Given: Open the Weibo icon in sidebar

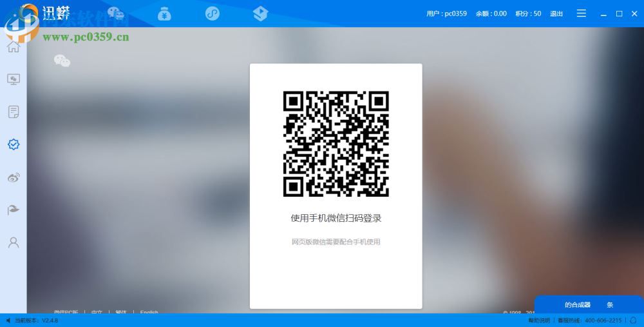Looking at the screenshot, I should [13, 177].
